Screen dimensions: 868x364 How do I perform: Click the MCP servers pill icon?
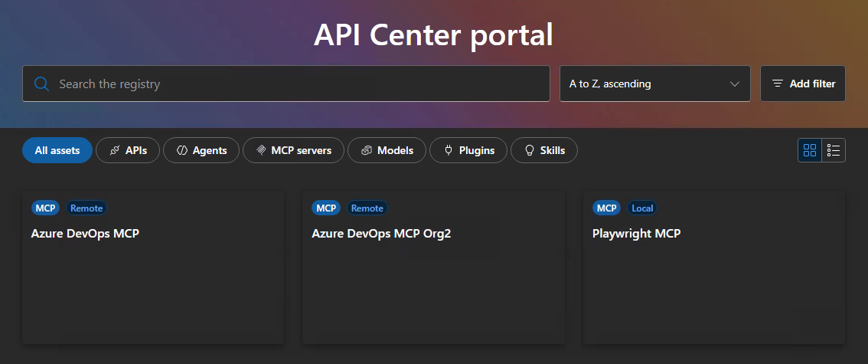[261, 150]
